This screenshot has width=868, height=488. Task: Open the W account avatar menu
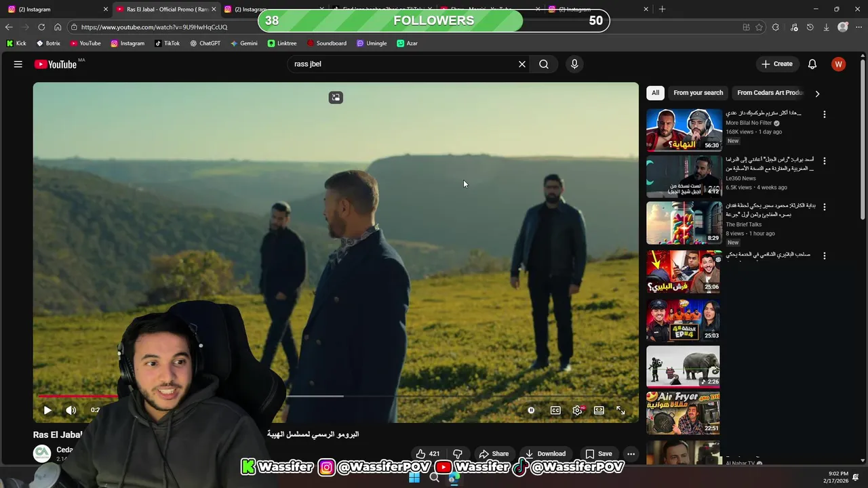[x=839, y=64]
